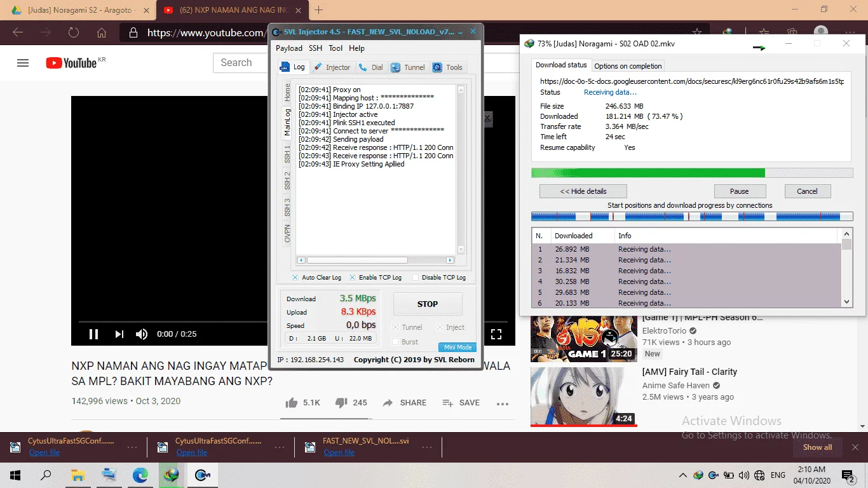This screenshot has height=488, width=868.
Task: Open the Windows Start menu
Action: (15, 475)
